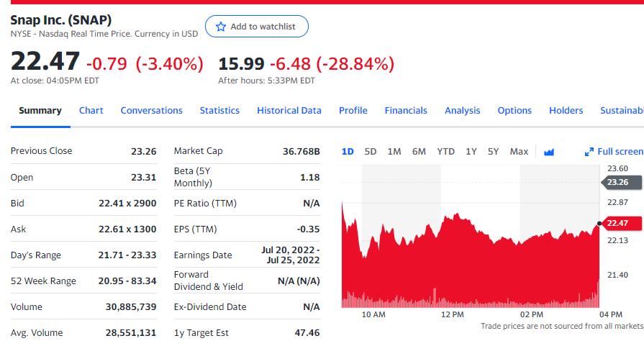The width and height of the screenshot is (644, 346).
Task: Click the Bid value 22.41 x 2900
Action: (x=127, y=203)
